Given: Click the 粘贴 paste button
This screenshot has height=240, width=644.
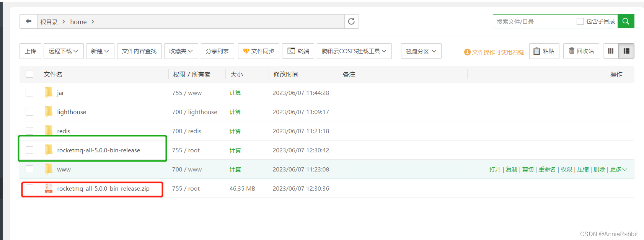Looking at the screenshot, I should coord(544,51).
